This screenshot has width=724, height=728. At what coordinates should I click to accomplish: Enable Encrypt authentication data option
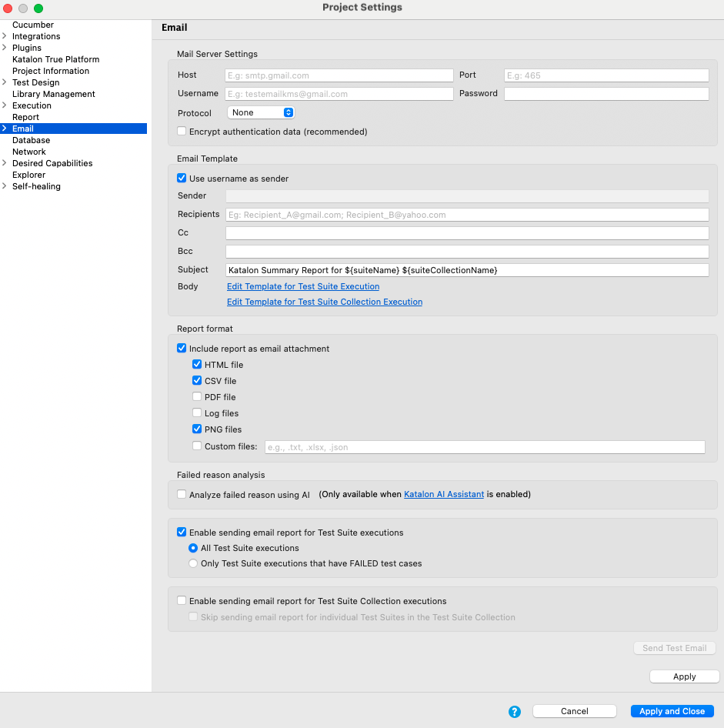[181, 131]
